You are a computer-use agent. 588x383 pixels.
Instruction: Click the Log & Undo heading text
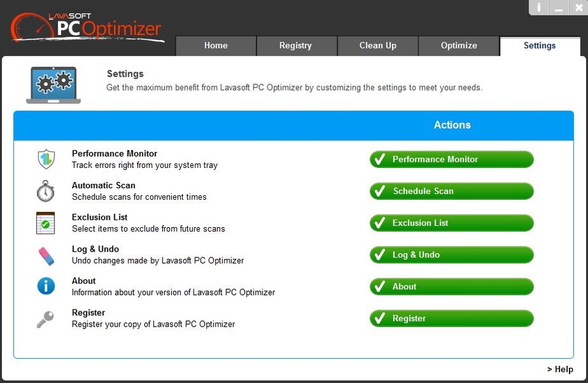click(95, 249)
